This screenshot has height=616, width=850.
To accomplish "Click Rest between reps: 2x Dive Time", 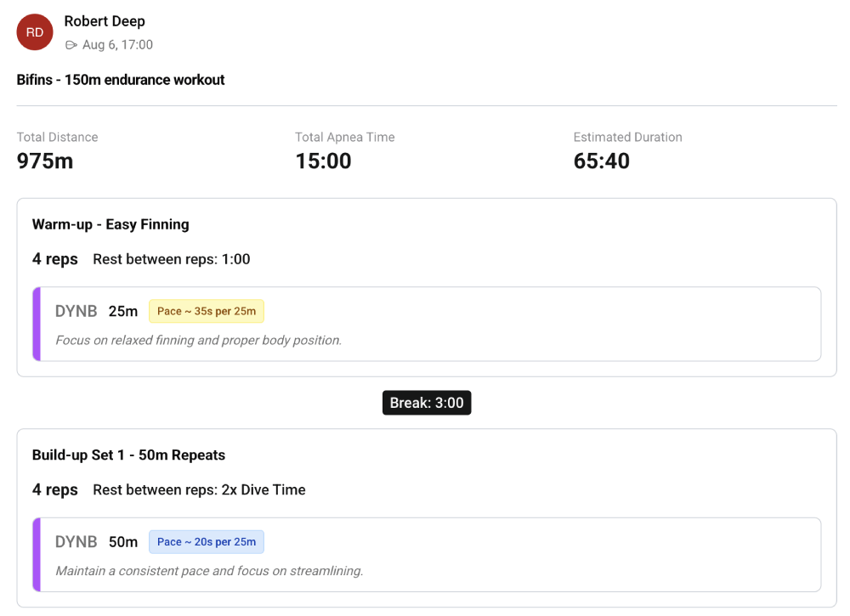I will click(x=199, y=489).
